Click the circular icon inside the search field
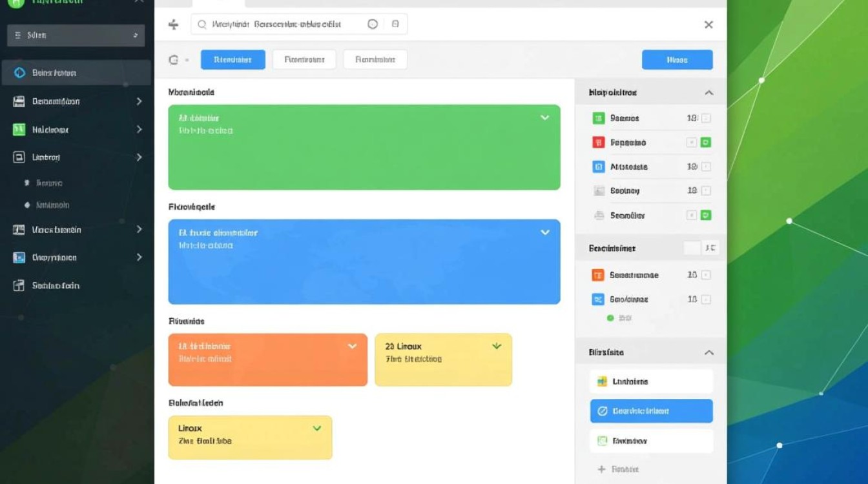This screenshot has height=484, width=868. click(373, 25)
